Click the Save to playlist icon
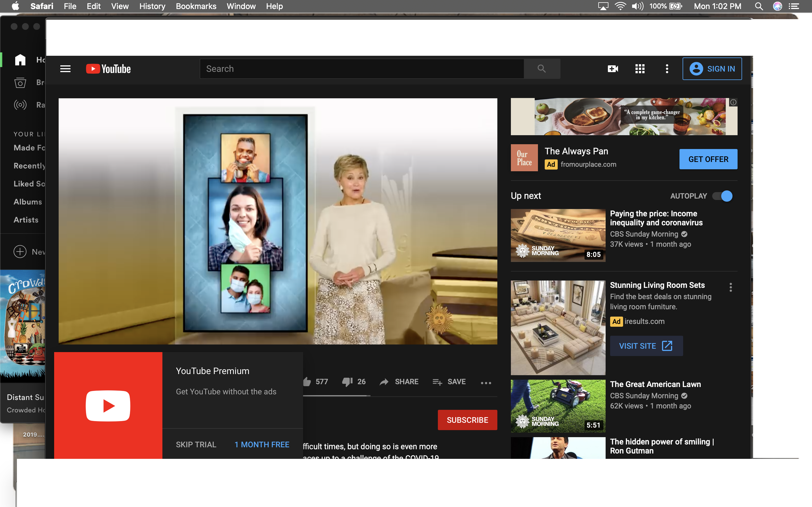Screen dimensions: 812x507 click(437, 382)
